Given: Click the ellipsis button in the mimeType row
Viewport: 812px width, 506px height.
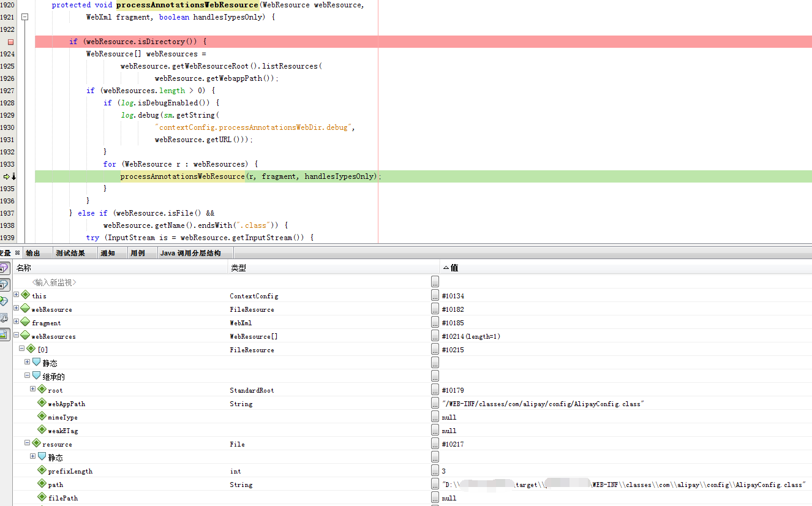Looking at the screenshot, I should click(435, 417).
